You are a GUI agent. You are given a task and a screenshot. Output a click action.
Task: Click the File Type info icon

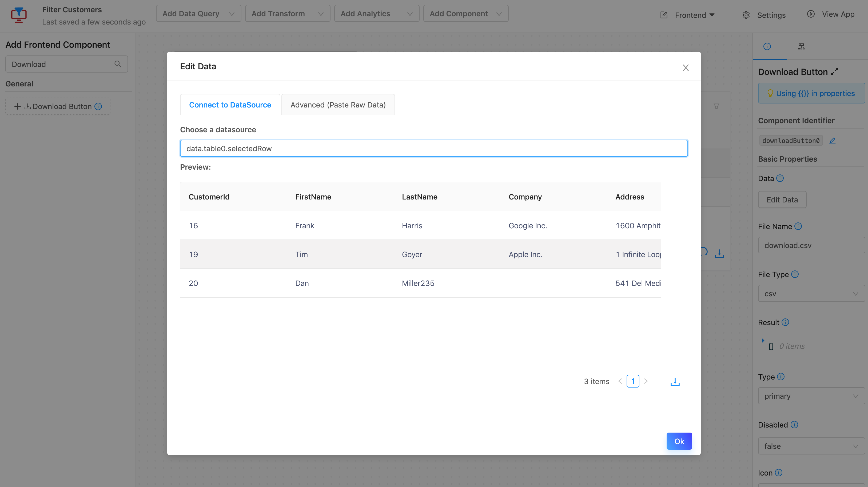[795, 274]
